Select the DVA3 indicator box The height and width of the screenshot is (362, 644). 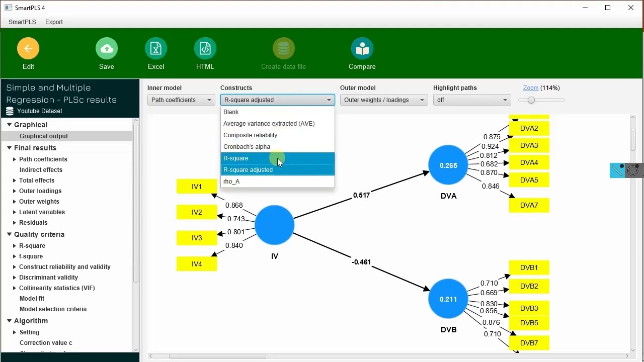(x=529, y=145)
